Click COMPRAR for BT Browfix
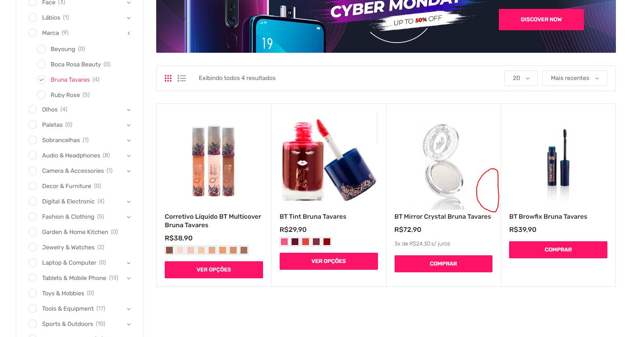The width and height of the screenshot is (644, 337). [x=558, y=250]
